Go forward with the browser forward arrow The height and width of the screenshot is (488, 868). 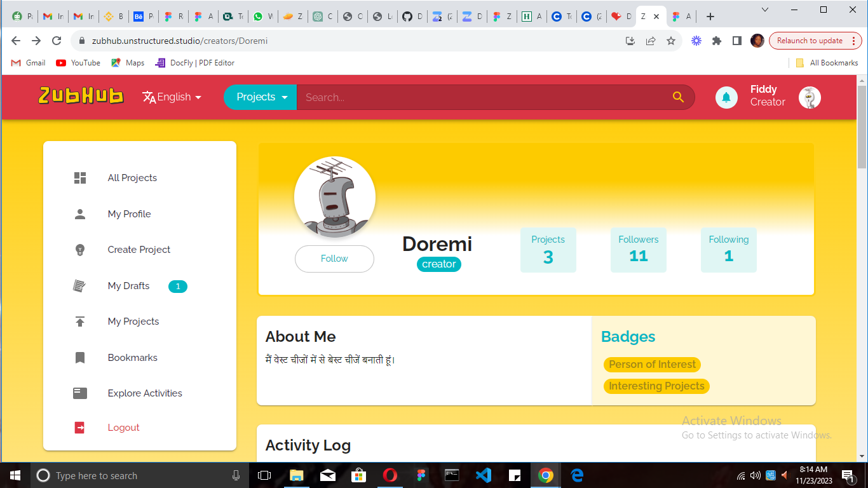tap(36, 41)
